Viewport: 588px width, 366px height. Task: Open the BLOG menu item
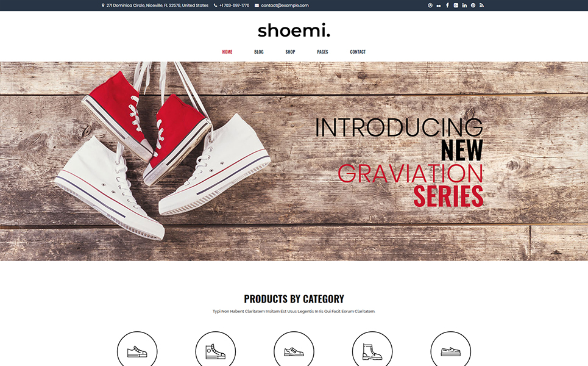tap(259, 52)
